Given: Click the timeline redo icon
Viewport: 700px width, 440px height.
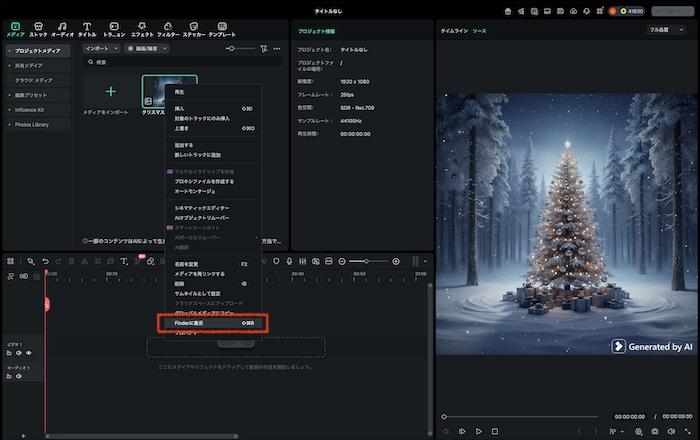Looking at the screenshot, I should click(x=58, y=261).
